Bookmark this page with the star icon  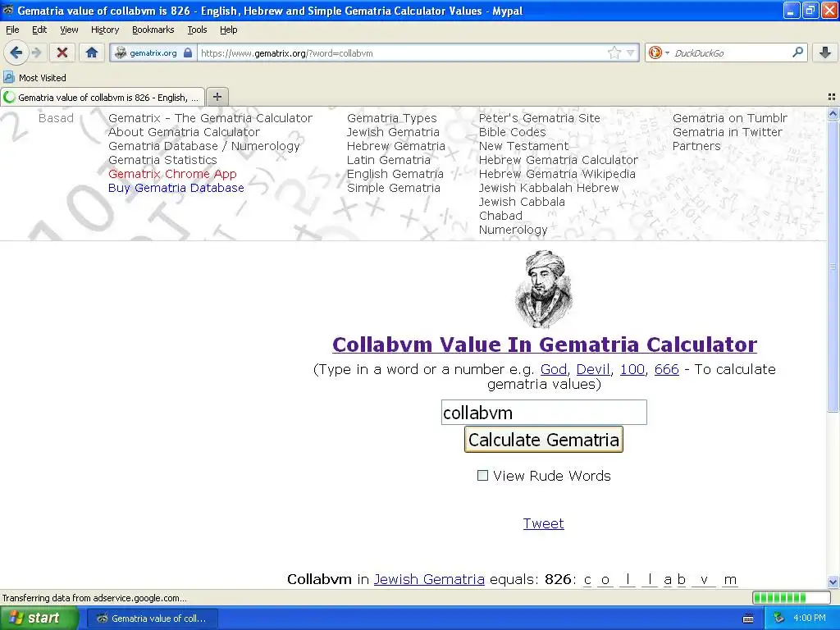614,52
